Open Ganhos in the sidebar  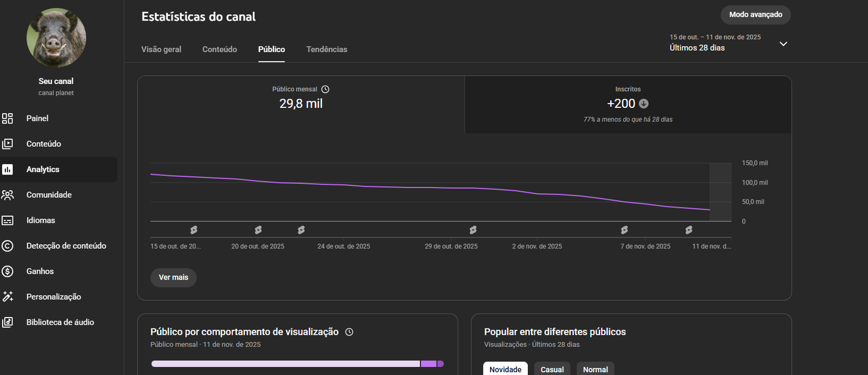(59, 271)
